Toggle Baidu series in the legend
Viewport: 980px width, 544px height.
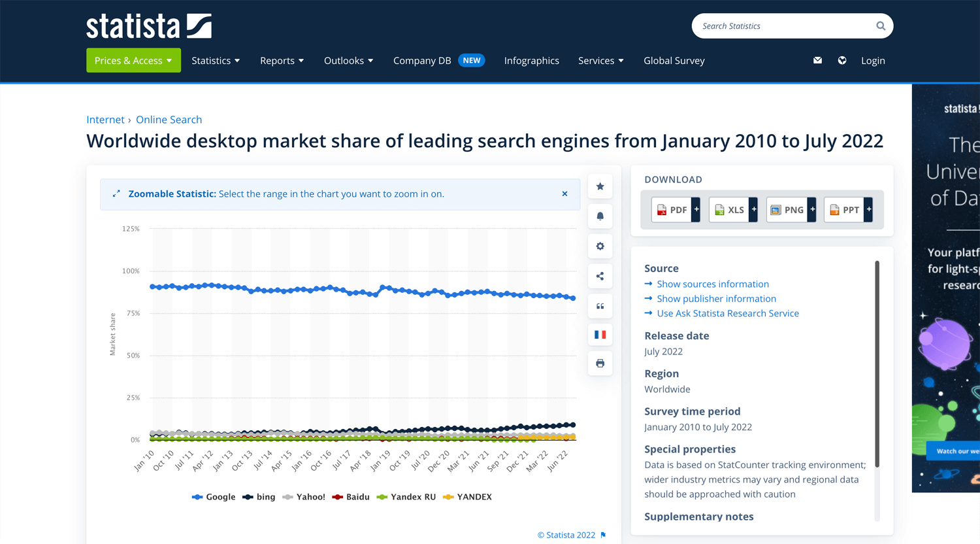(351, 497)
